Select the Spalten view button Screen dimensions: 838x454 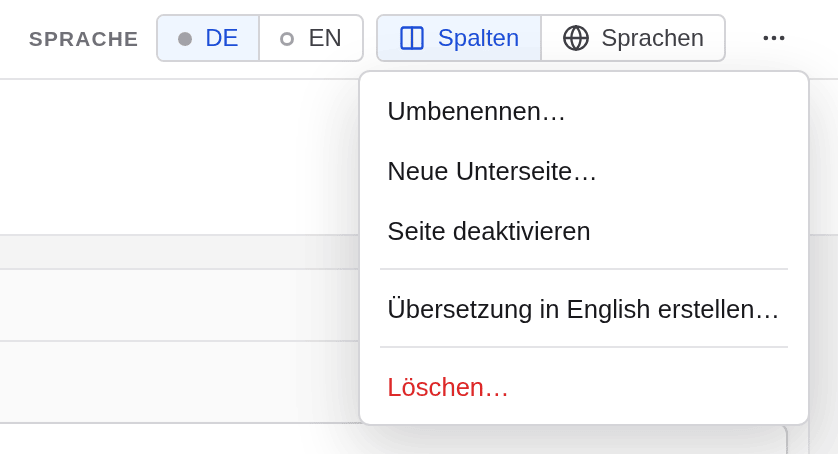coord(459,38)
